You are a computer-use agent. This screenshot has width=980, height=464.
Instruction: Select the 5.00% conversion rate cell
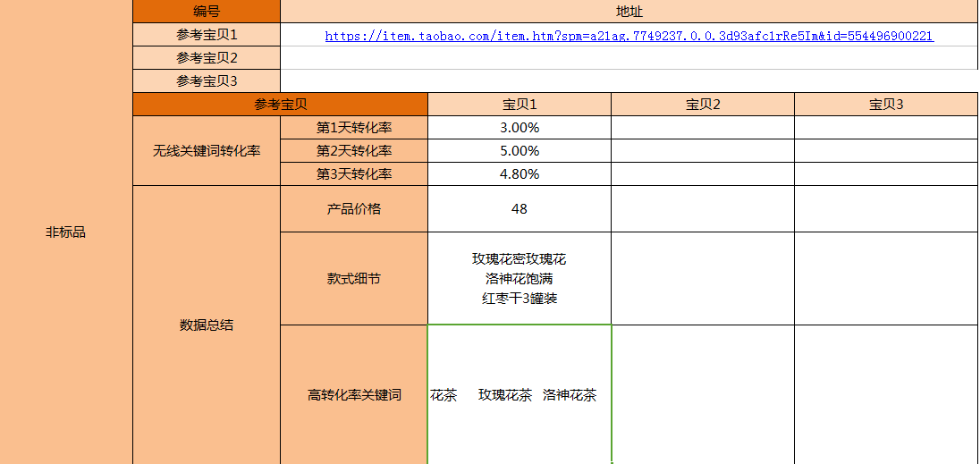click(520, 151)
